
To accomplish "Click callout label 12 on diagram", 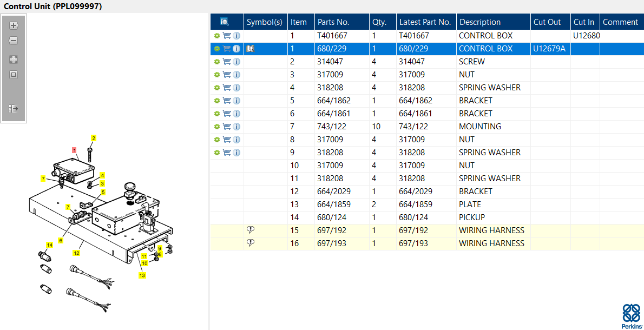I will (76, 253).
